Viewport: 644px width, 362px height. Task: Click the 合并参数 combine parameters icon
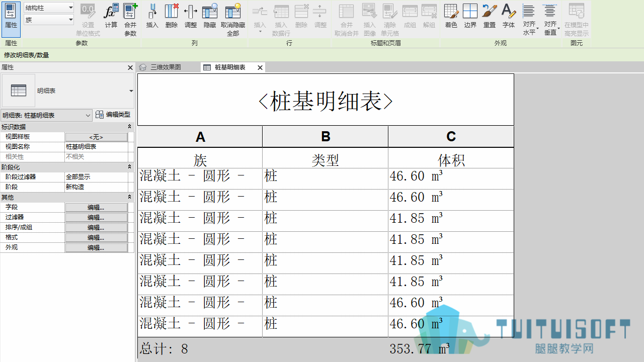[x=130, y=20]
